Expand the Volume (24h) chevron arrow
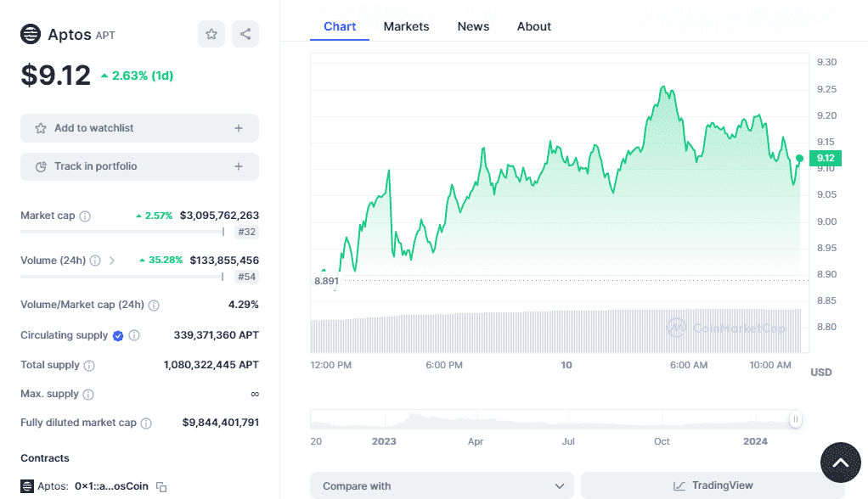Image resolution: width=868 pixels, height=499 pixels. coord(112,261)
